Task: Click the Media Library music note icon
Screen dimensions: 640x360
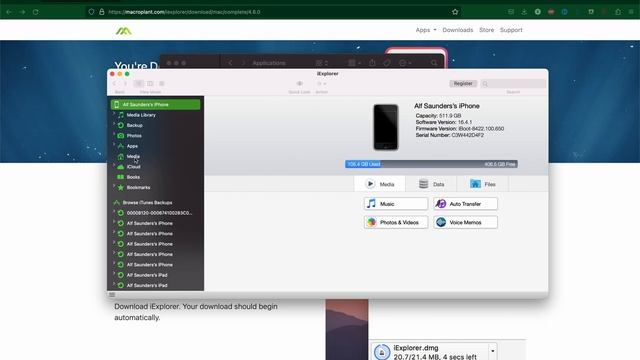Action: coord(121,115)
